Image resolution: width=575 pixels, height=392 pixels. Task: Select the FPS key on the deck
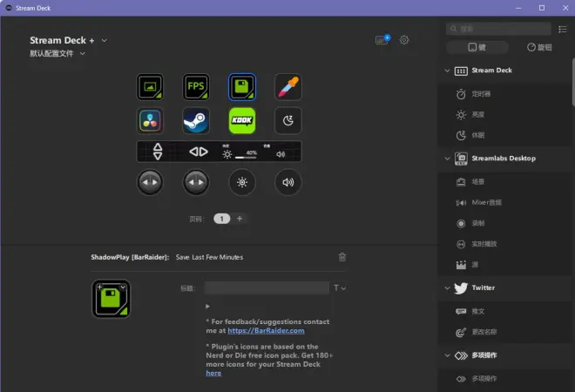click(x=196, y=87)
